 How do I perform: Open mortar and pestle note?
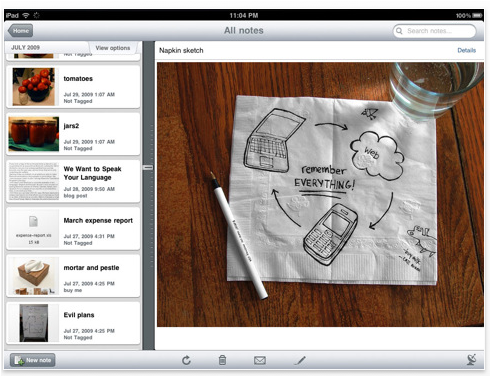click(x=73, y=276)
